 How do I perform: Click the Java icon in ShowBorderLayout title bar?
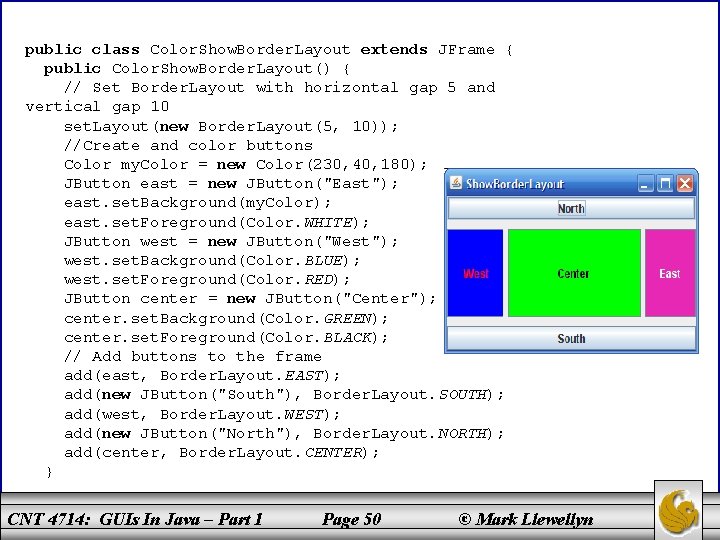click(456, 183)
